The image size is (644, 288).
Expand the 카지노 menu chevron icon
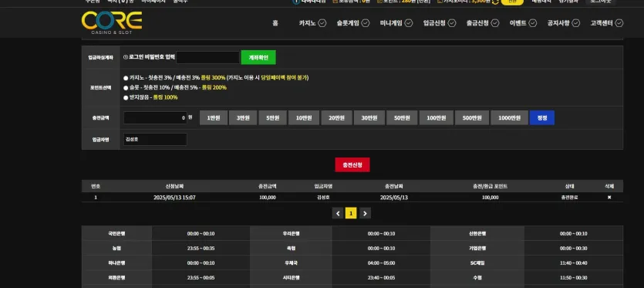click(x=322, y=23)
